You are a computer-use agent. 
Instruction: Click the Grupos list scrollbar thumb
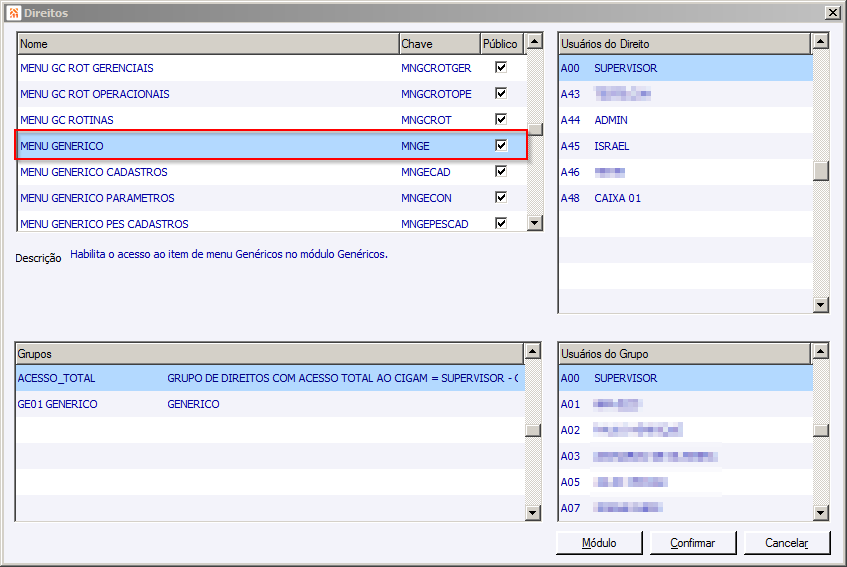[533, 430]
